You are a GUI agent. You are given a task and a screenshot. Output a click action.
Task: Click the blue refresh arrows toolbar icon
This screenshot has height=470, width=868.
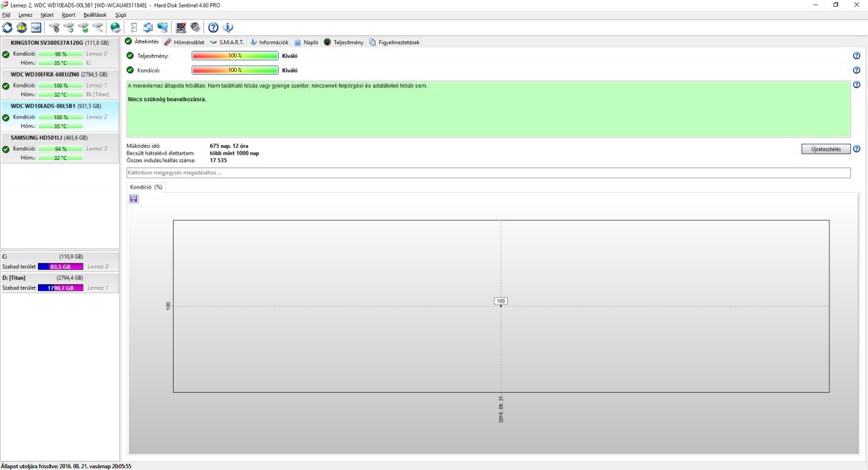pos(7,28)
